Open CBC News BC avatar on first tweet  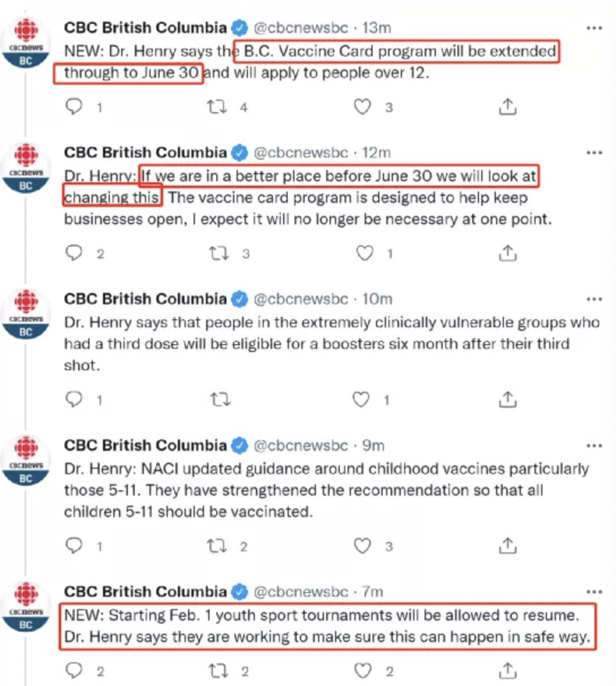pyautogui.click(x=26, y=44)
